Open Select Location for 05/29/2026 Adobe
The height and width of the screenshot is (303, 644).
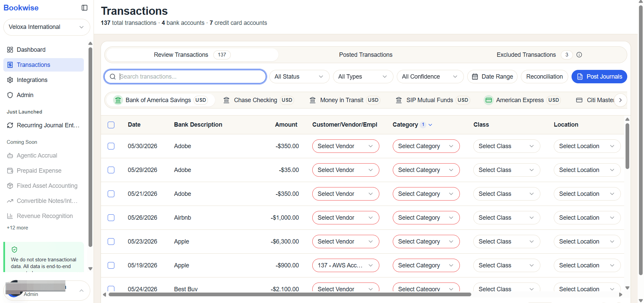(x=587, y=170)
